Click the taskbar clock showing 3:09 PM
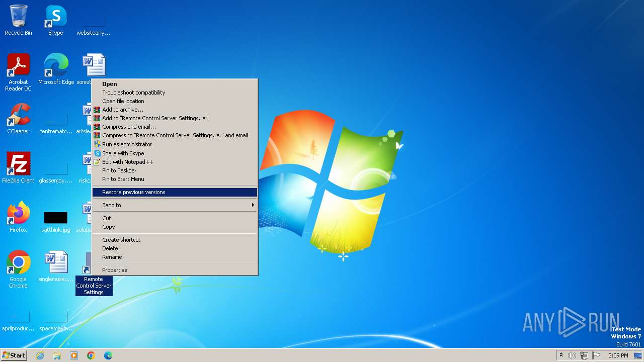This screenshot has height=362, width=644. tap(618, 355)
